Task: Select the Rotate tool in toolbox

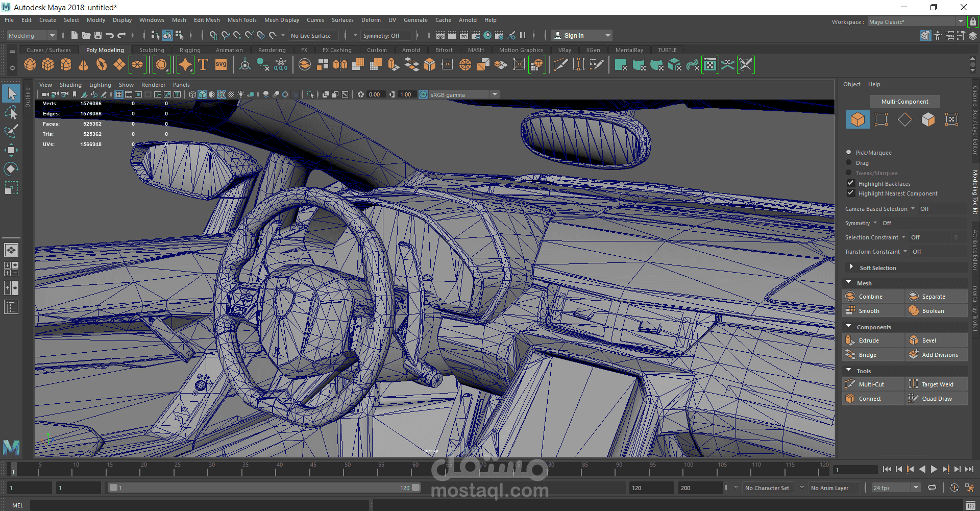Action: 11,169
